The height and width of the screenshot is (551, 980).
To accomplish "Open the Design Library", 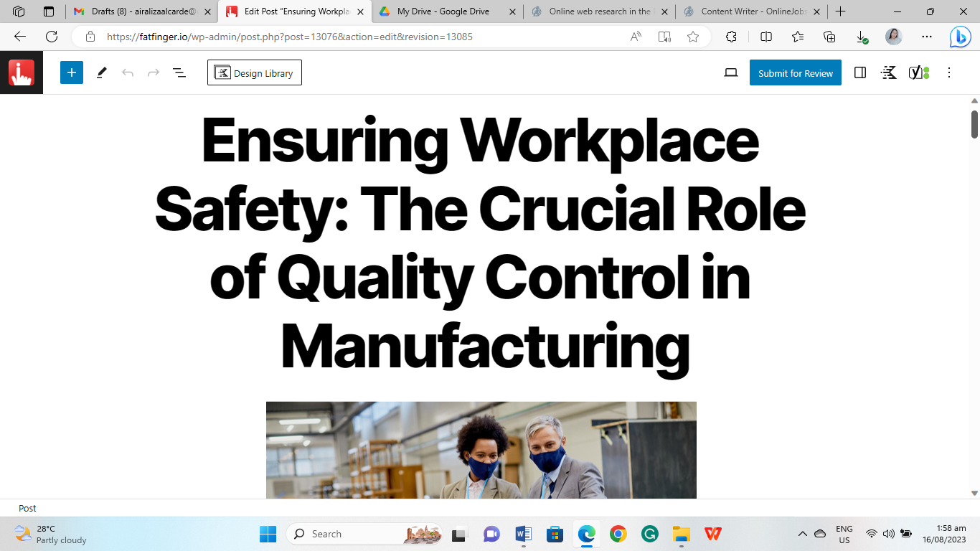I will (x=255, y=72).
